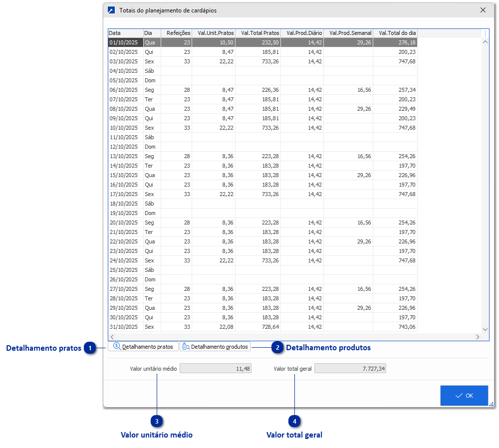This screenshot has height=448, width=499.
Task: Click vertical scrollbar up arrow
Action: pos(485,42)
